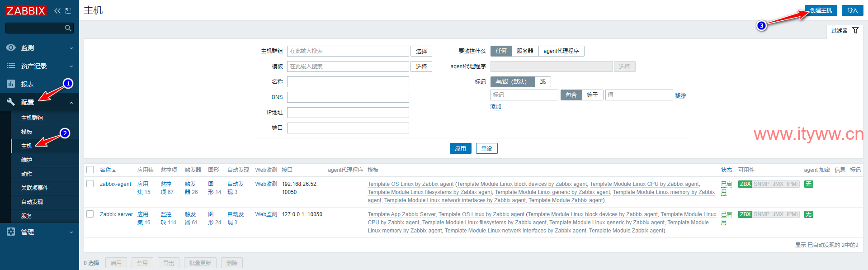Set tag operator to 等于
This screenshot has height=270, width=868.
(x=592, y=95)
